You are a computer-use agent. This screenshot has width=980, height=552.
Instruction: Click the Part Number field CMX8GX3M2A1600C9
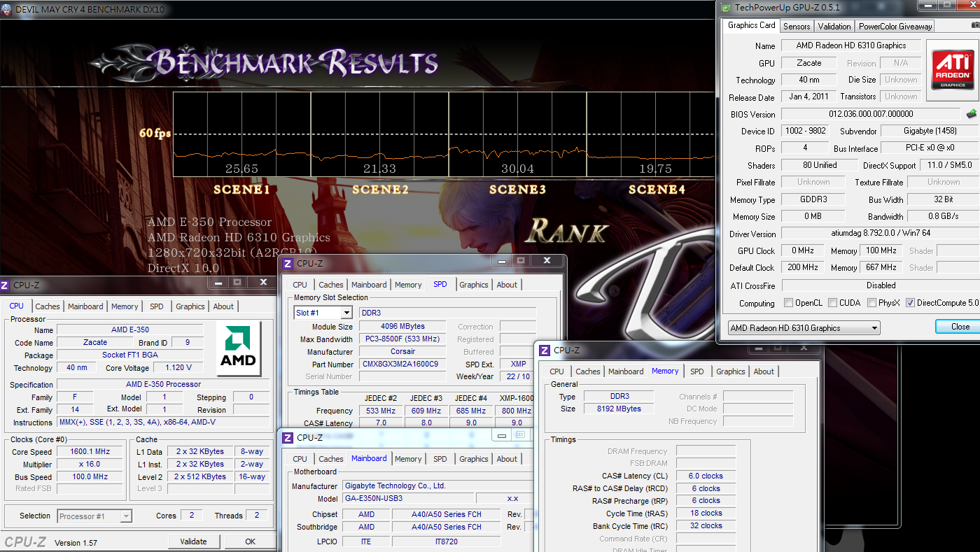[403, 365]
